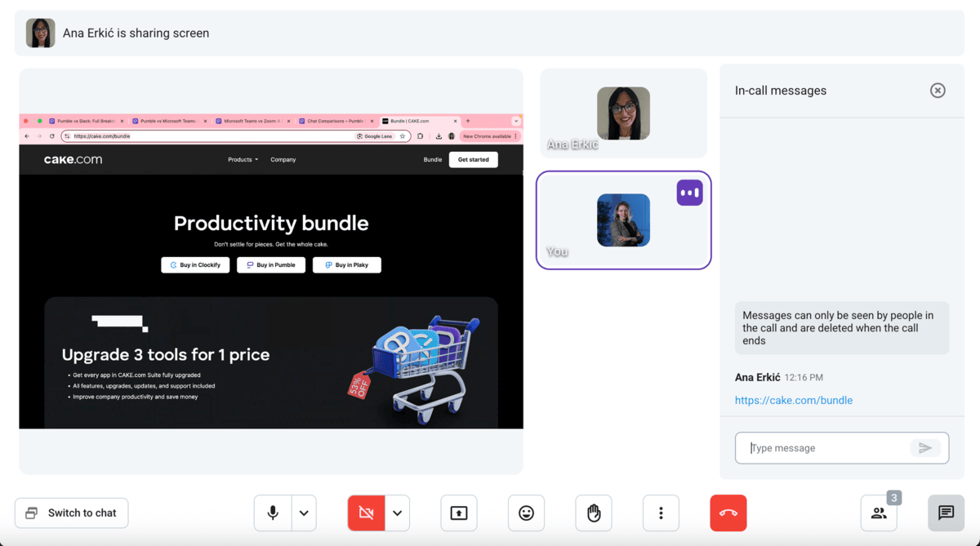The width and height of the screenshot is (980, 546).
Task: Open the Chrome extensions icon
Action: [x=421, y=136]
